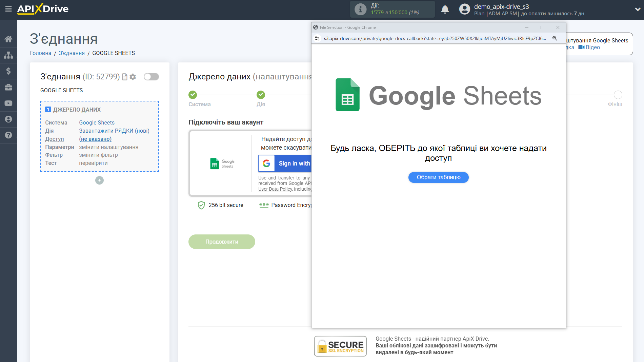644x362 pixels.
Task: Open GOOGLE SHEETS breadcrumb item
Action: 113,53
